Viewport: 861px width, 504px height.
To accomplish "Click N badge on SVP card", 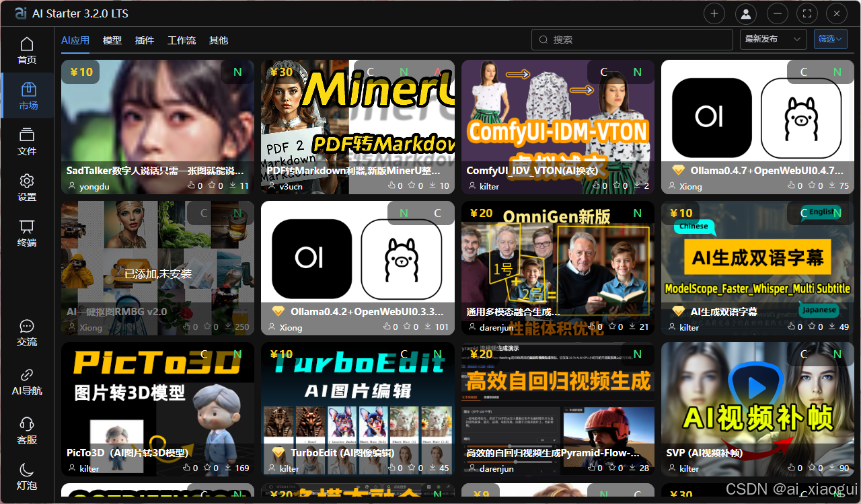I will (837, 354).
